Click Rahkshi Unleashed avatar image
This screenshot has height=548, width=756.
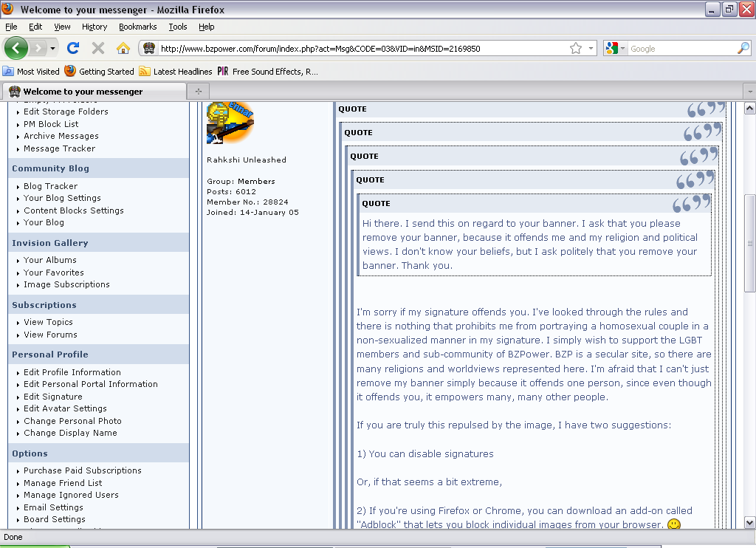tap(230, 123)
